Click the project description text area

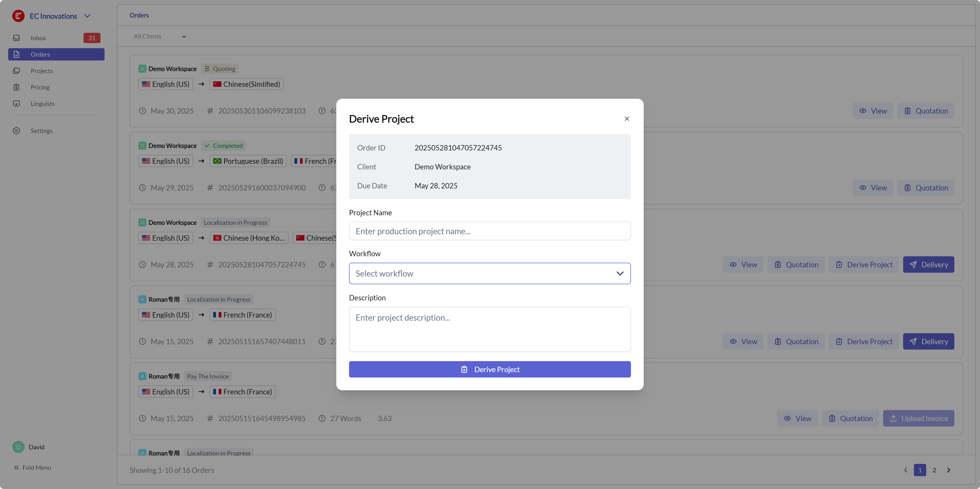click(490, 329)
